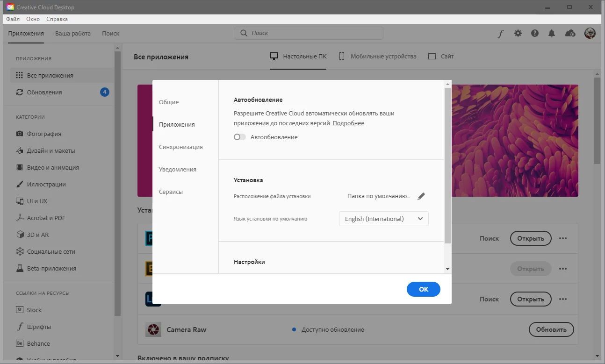Click Открыть for the third installed app
605x364 pixels.
click(x=531, y=299)
